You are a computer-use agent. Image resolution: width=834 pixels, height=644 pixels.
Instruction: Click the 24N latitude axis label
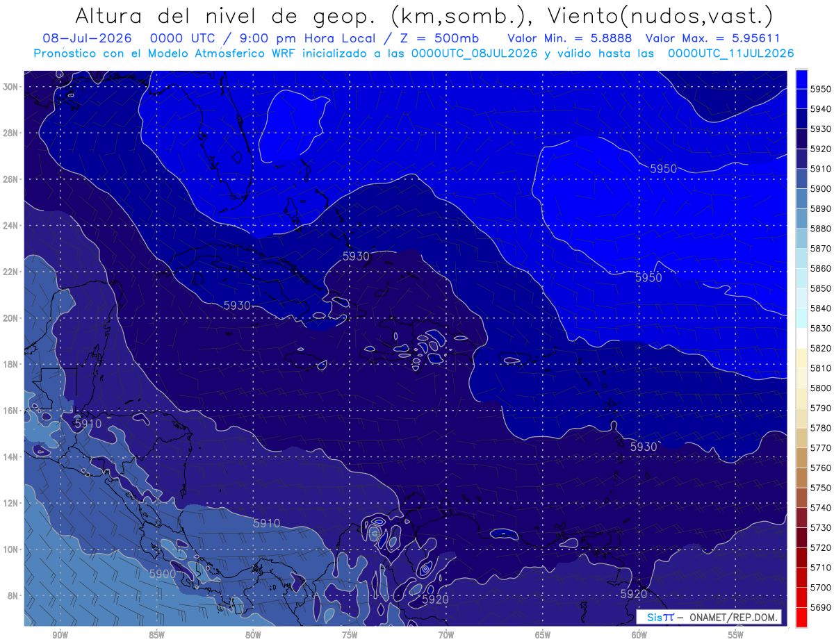coord(11,226)
